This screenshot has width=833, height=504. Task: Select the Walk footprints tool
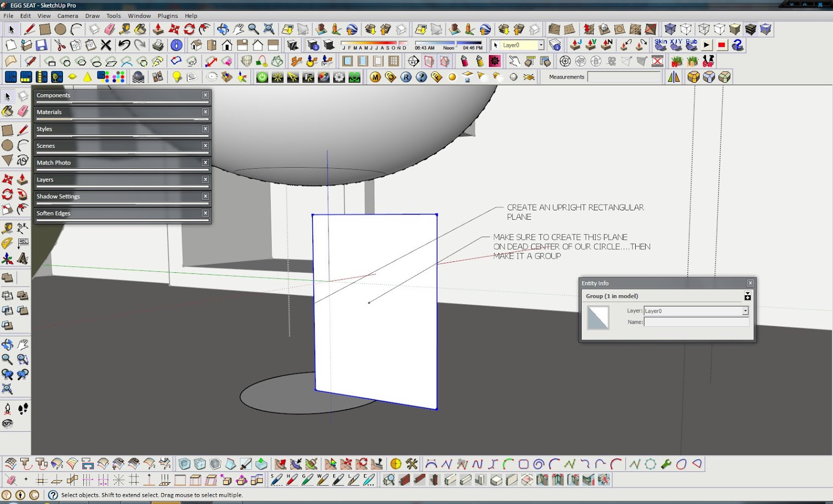[x=22, y=409]
